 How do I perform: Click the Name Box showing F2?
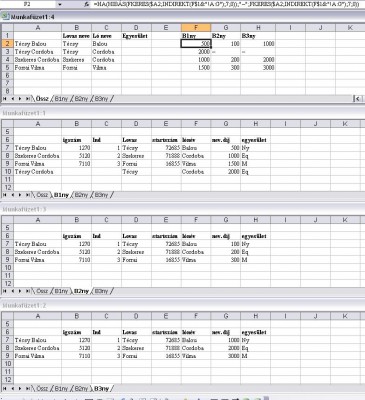point(28,4)
